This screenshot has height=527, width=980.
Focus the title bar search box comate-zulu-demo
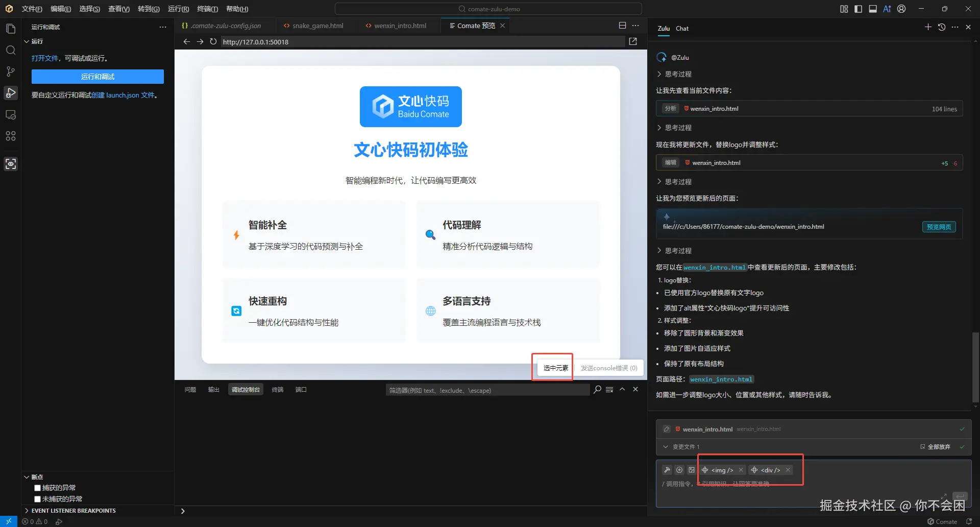(x=488, y=9)
